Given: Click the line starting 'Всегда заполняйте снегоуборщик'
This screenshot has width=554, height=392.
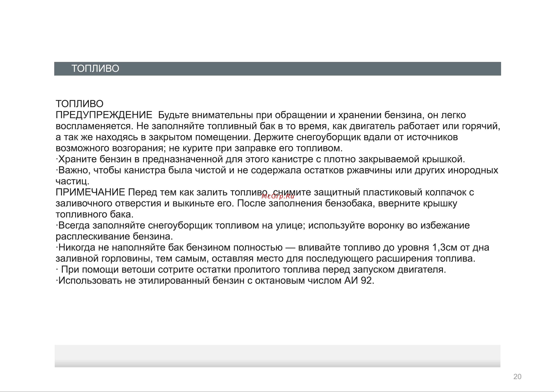Looking at the screenshot, I should [x=263, y=225].
